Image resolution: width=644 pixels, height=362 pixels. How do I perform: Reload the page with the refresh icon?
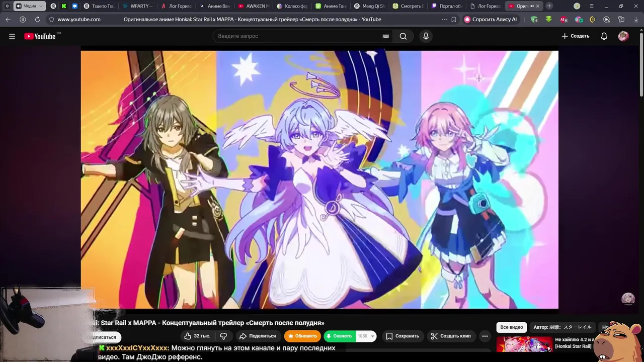tap(37, 20)
